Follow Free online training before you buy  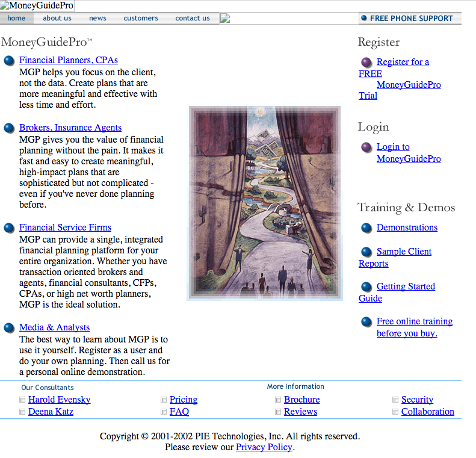click(x=415, y=327)
